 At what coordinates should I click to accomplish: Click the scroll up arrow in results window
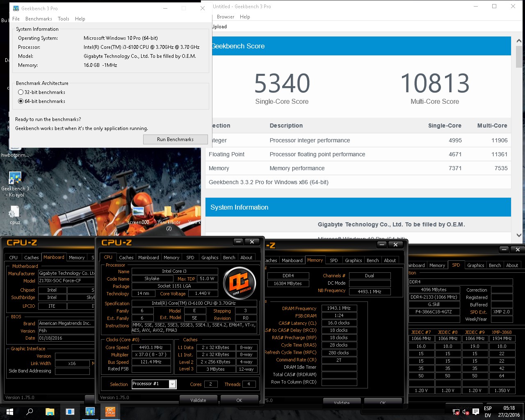[519, 40]
